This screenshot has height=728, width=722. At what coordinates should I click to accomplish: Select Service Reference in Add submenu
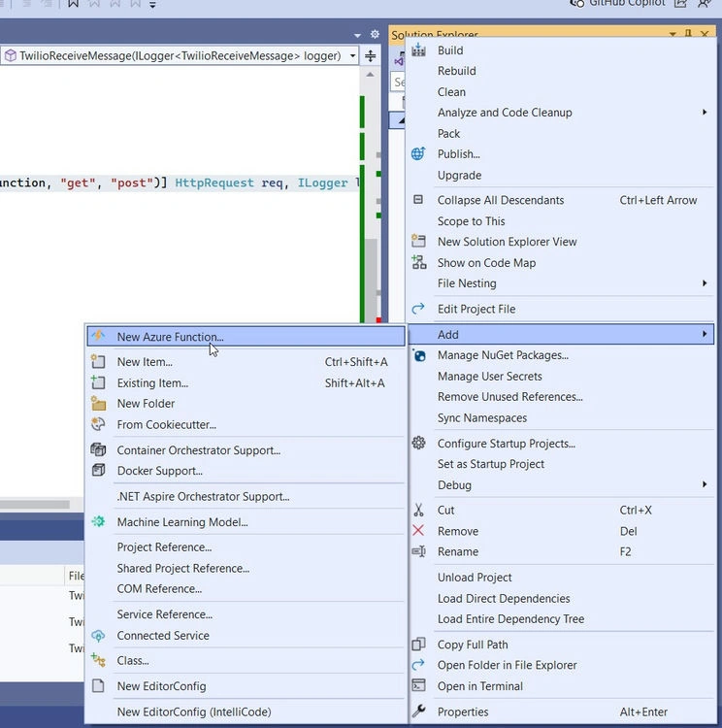pos(164,614)
